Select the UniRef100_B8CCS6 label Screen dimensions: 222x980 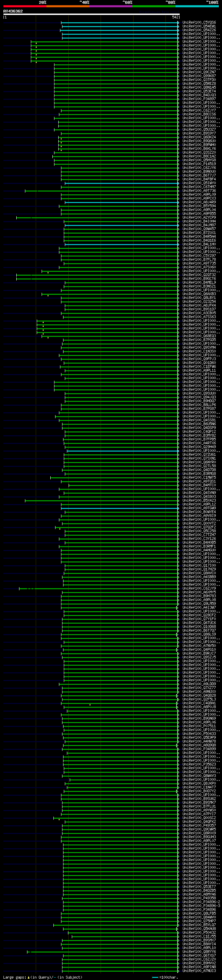199,114
